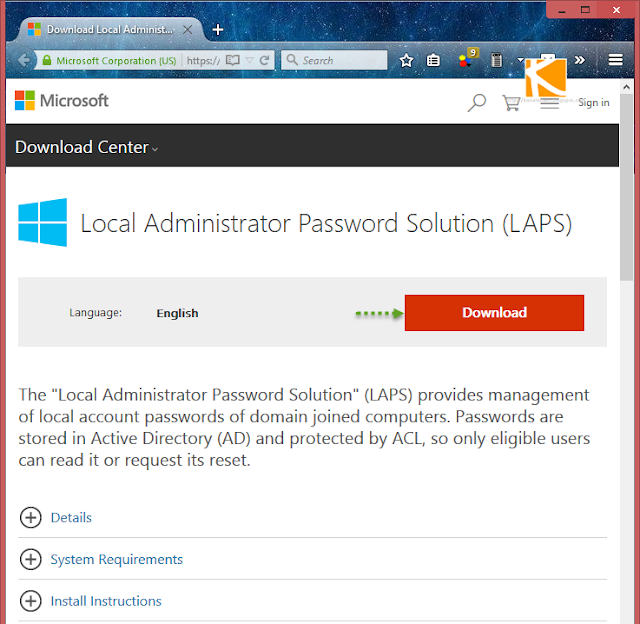Click Sign in link

point(593,102)
